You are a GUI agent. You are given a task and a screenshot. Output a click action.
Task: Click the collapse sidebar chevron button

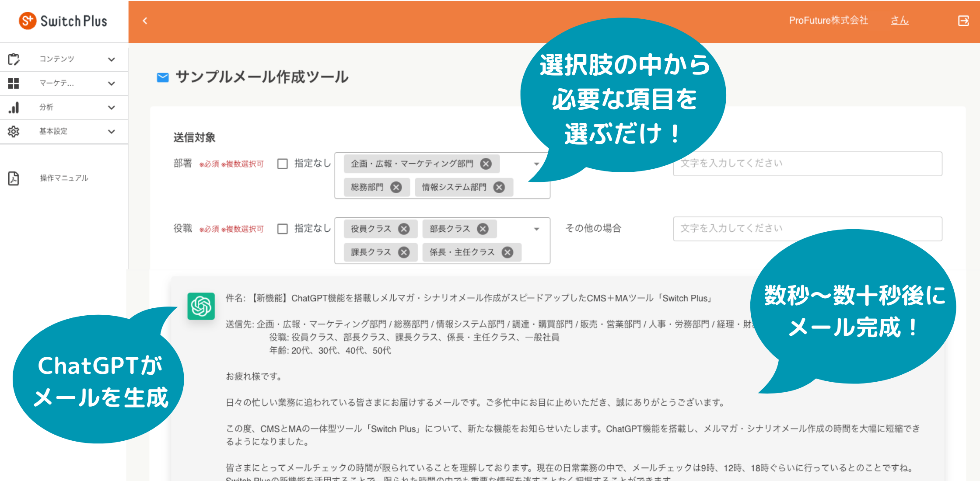point(145,21)
